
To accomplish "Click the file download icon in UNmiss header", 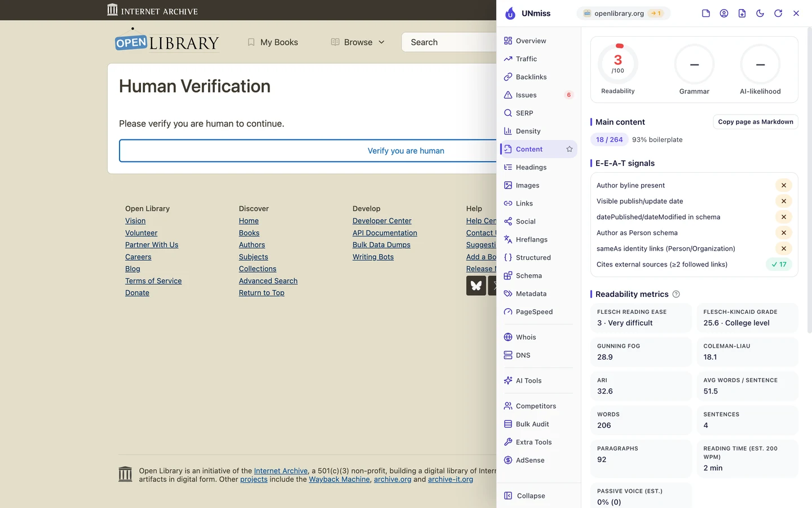I will click(x=742, y=14).
